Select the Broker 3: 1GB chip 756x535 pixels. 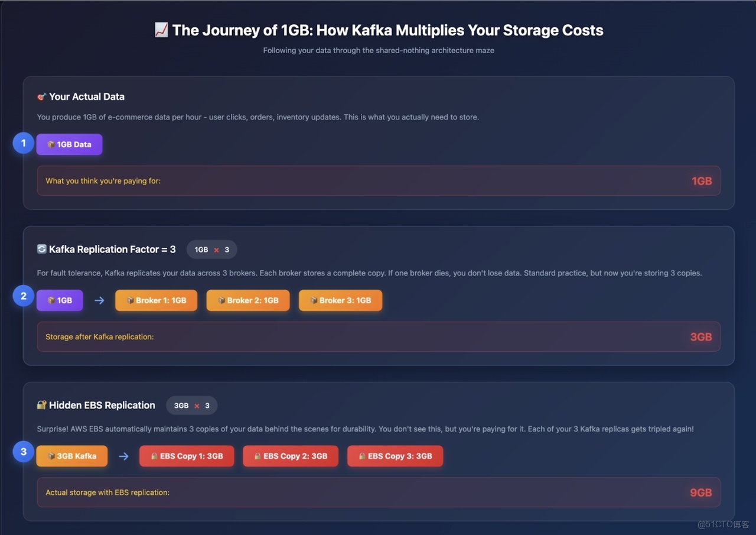(340, 300)
